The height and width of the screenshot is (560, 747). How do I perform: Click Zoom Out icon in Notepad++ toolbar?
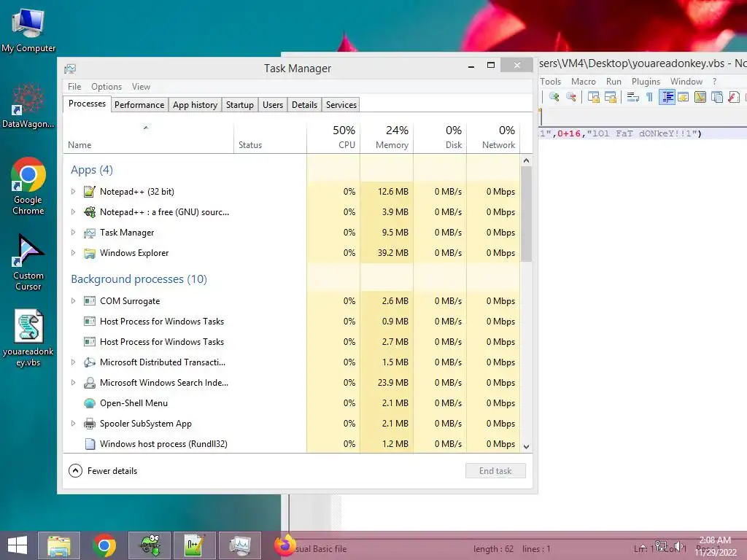570,97
